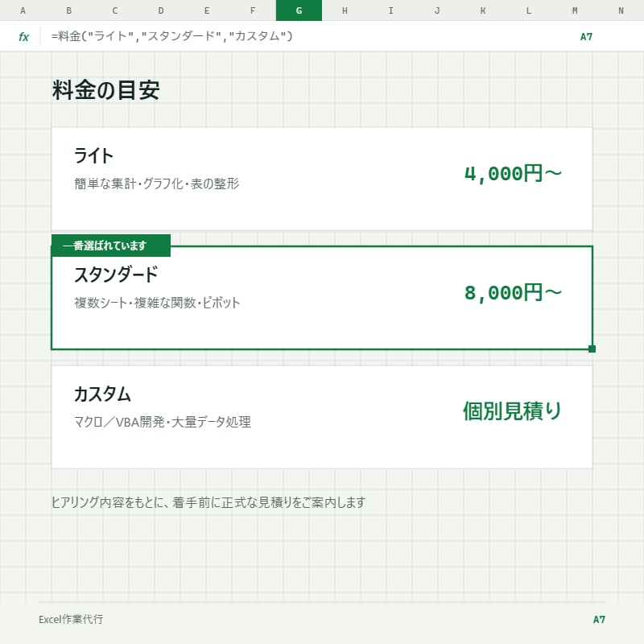
Task: Select column header I
Action: pyautogui.click(x=391, y=10)
